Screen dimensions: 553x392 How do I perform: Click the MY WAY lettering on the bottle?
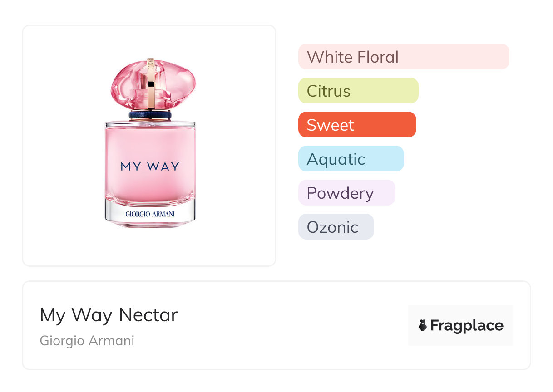click(x=150, y=167)
